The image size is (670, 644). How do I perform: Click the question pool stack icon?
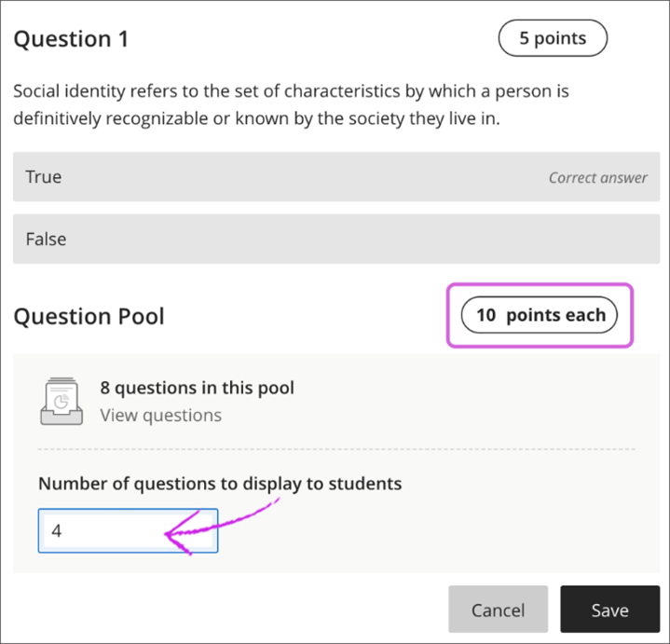coord(62,402)
